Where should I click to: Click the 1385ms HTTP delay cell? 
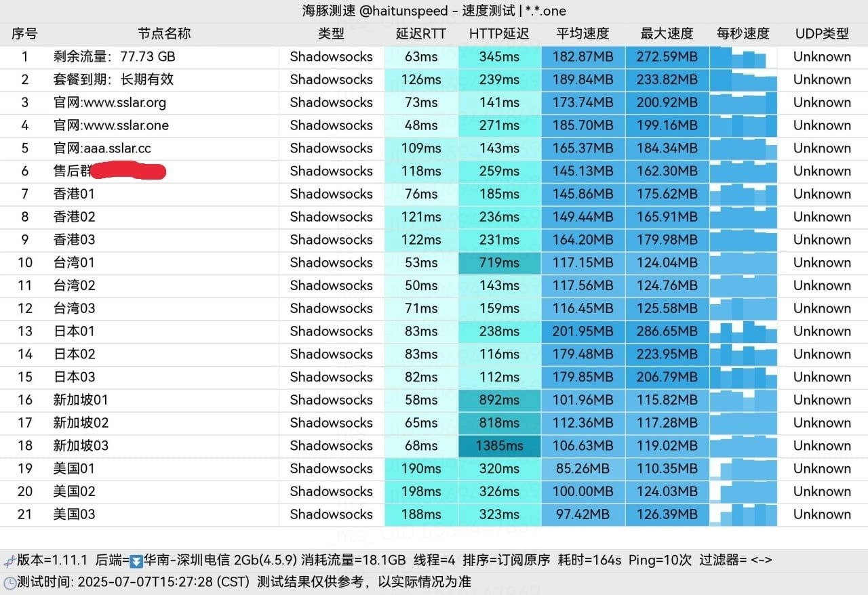(x=500, y=446)
